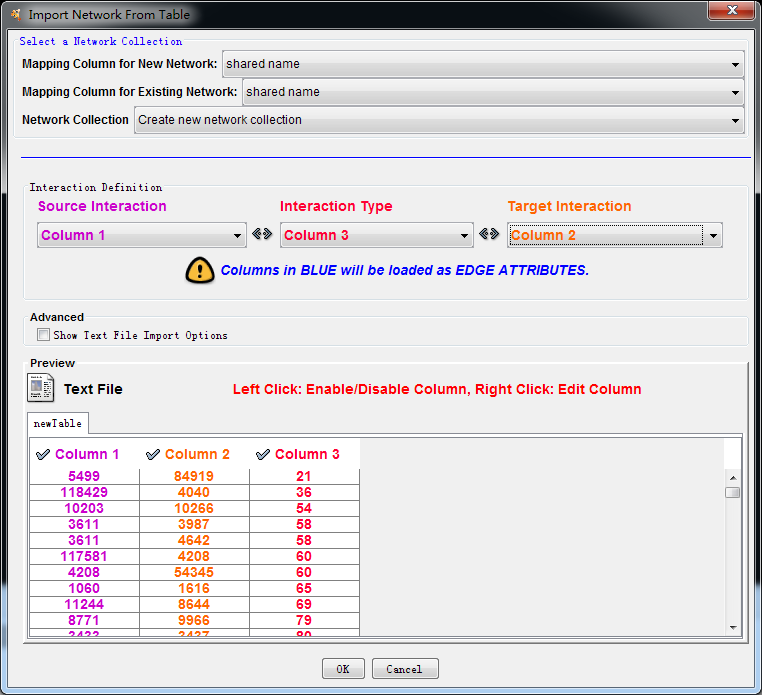Click the Interaction Type label
The height and width of the screenshot is (695, 762).
pos(336,207)
